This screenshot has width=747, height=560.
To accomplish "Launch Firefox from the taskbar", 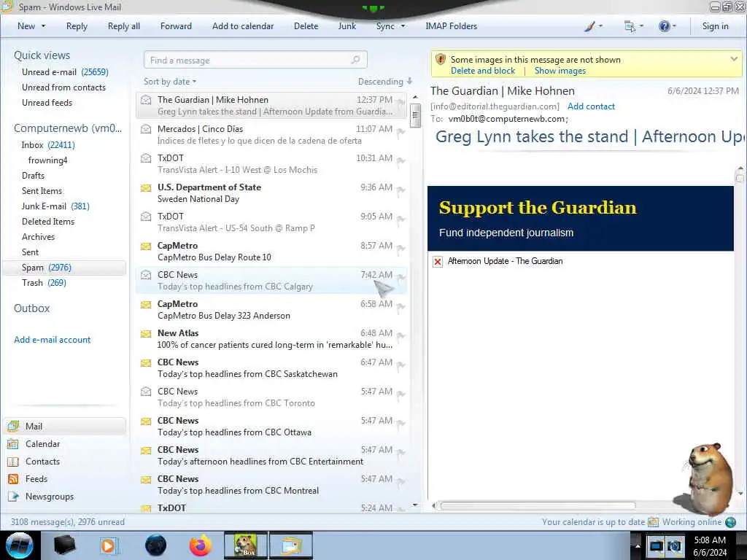I will click(201, 545).
